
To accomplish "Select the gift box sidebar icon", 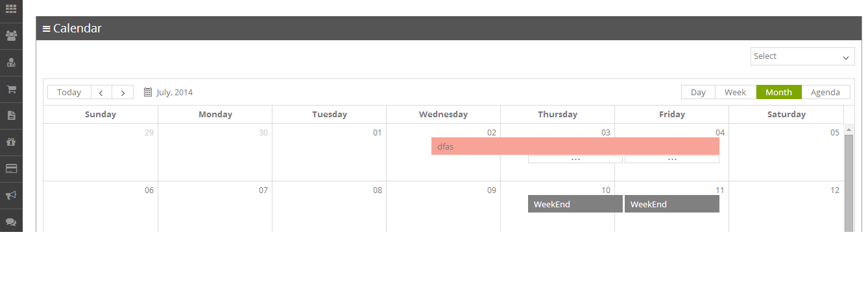I will 11,142.
